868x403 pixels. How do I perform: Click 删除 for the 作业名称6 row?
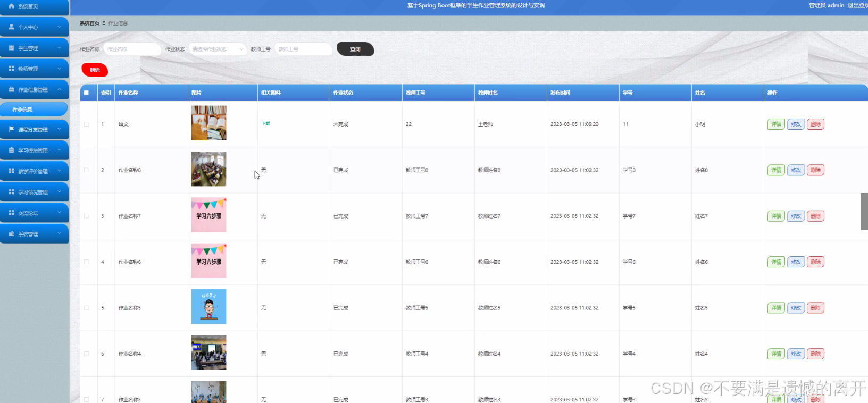pos(816,262)
